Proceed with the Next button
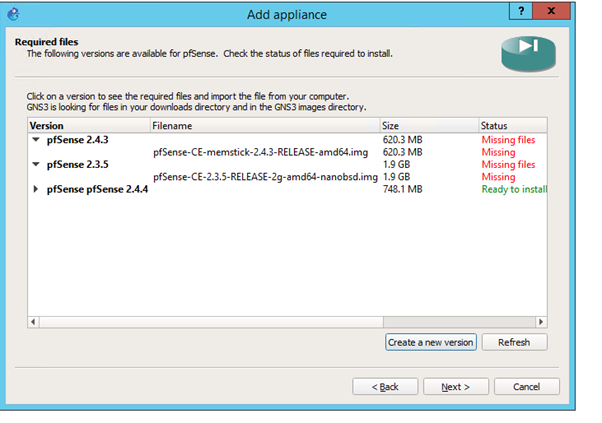Viewport: 602px width, 423px height. click(x=456, y=387)
